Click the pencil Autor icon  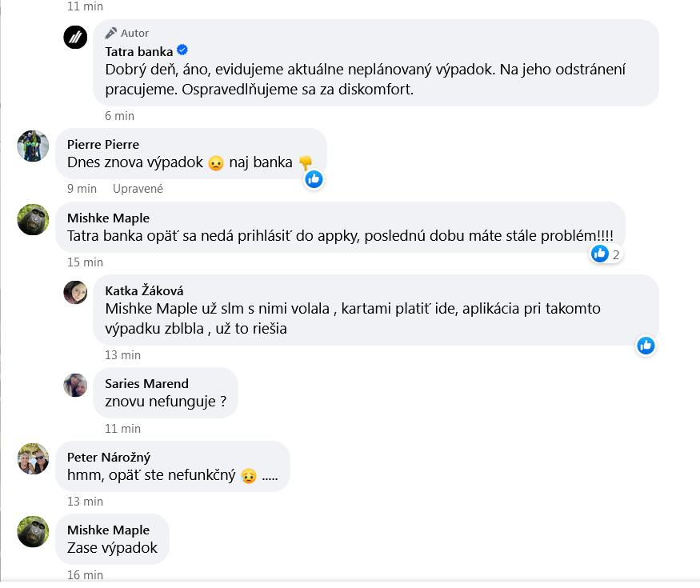click(x=111, y=33)
